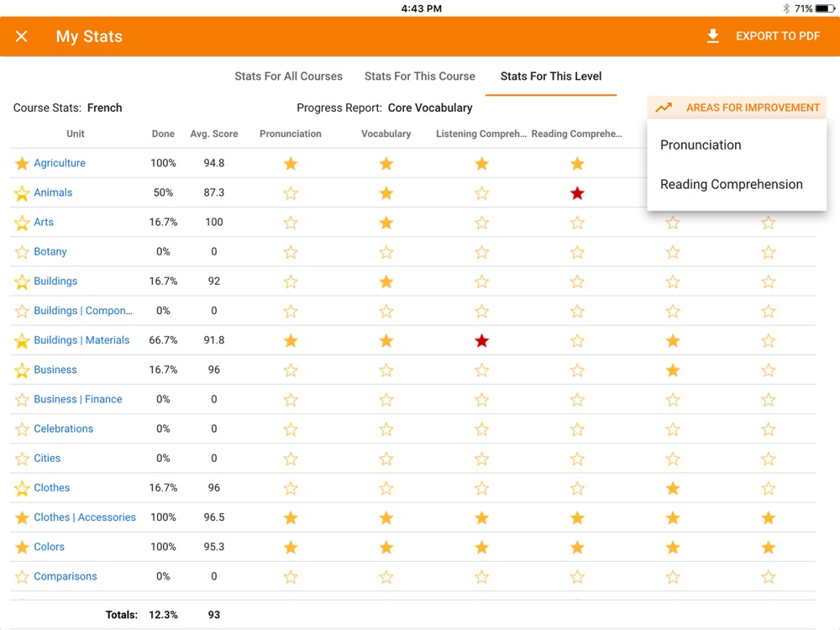Click the red Listening star for Buildings | Materials
Image resolution: width=840 pixels, height=630 pixels.
(x=481, y=341)
